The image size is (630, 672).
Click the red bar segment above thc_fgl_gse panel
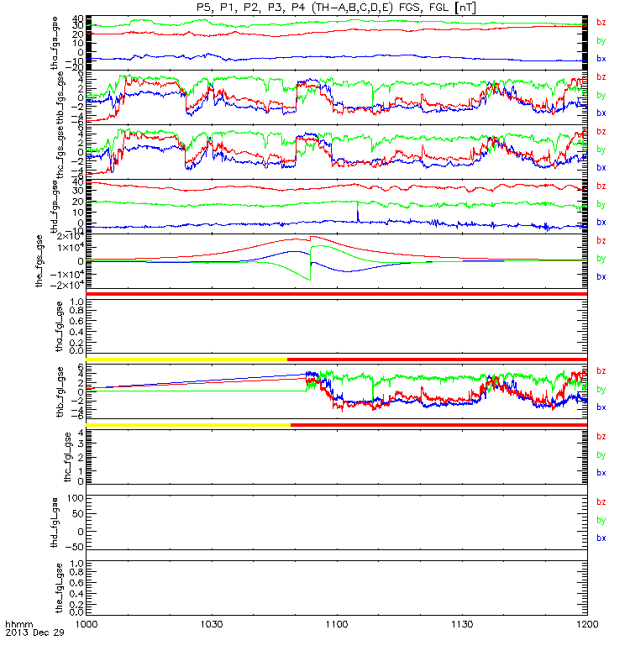click(x=438, y=425)
